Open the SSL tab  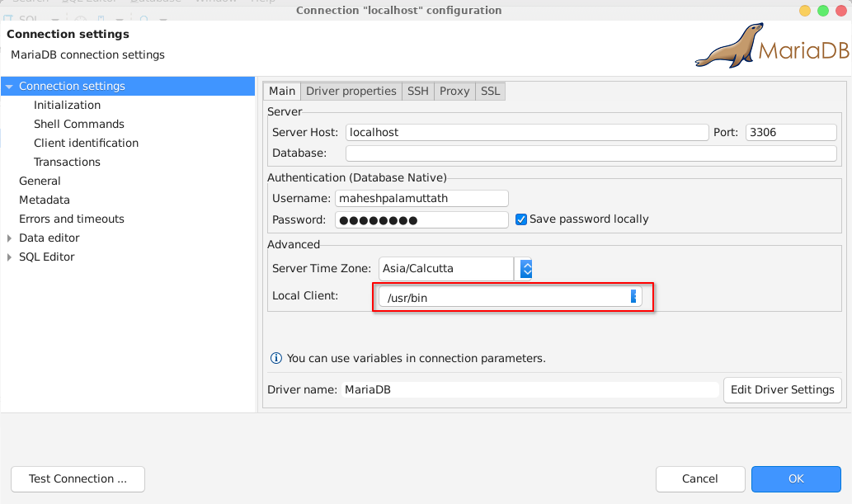[490, 92]
